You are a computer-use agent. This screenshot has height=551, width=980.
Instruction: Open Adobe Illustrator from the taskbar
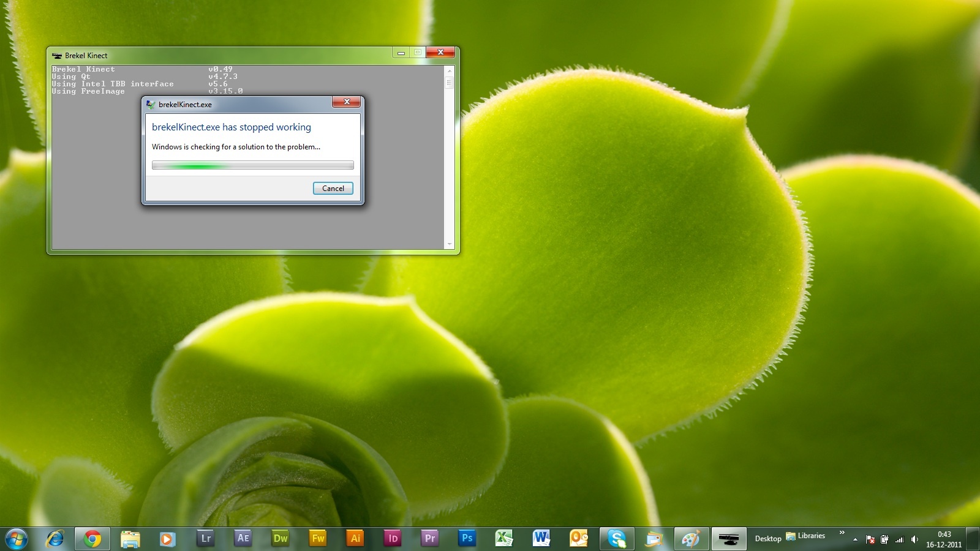point(355,539)
